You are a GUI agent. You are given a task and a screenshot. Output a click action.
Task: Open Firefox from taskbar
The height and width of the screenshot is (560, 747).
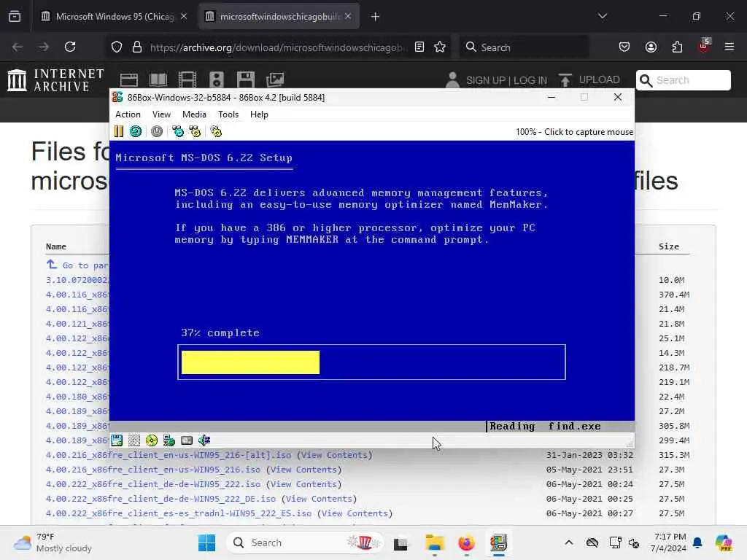(x=466, y=542)
